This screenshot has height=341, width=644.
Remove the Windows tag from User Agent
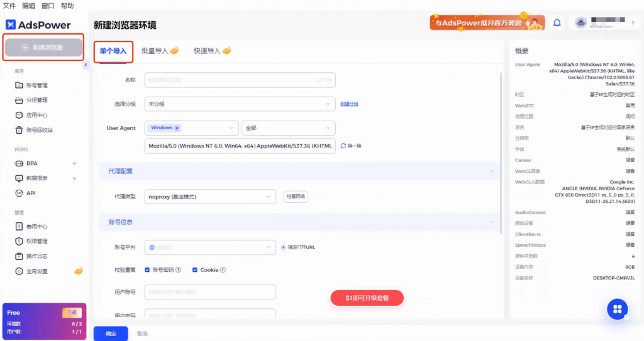pyautogui.click(x=177, y=128)
